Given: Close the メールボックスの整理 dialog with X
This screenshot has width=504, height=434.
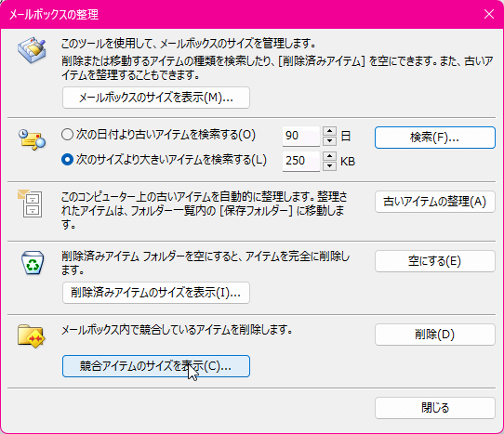Looking at the screenshot, I should (489, 14).
